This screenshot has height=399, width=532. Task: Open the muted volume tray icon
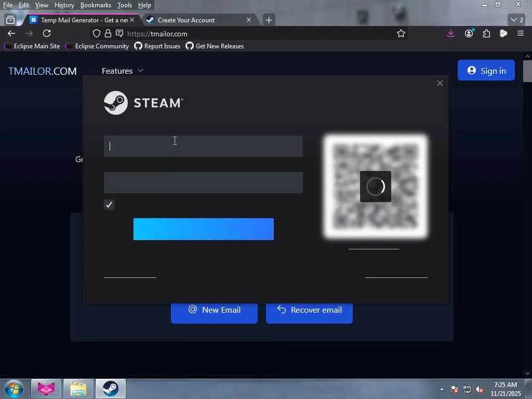tap(480, 390)
